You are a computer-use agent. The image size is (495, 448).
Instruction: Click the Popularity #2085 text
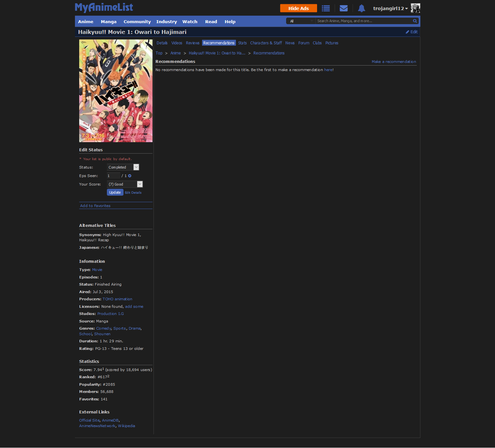(x=97, y=384)
